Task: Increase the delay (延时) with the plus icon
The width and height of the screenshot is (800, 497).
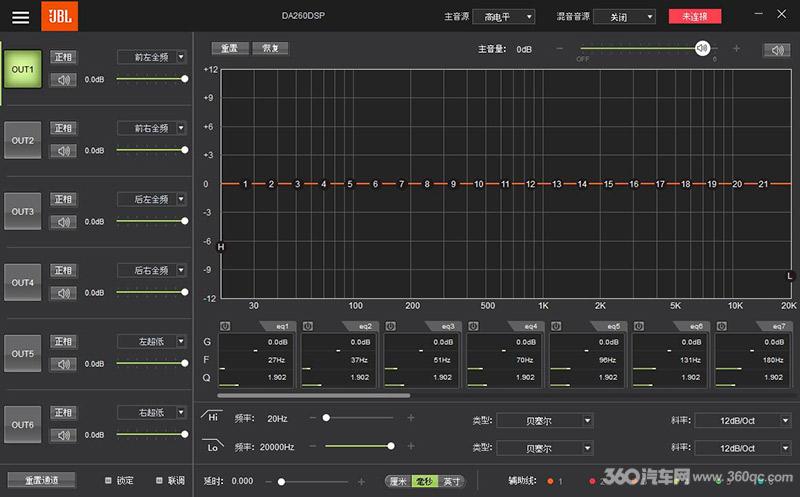Action: coord(361,481)
